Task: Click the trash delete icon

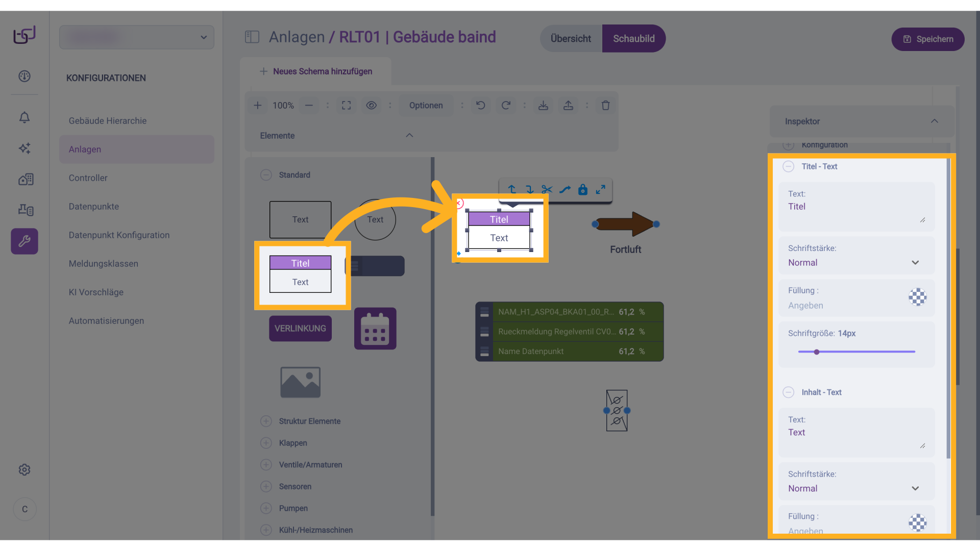Action: click(x=605, y=106)
